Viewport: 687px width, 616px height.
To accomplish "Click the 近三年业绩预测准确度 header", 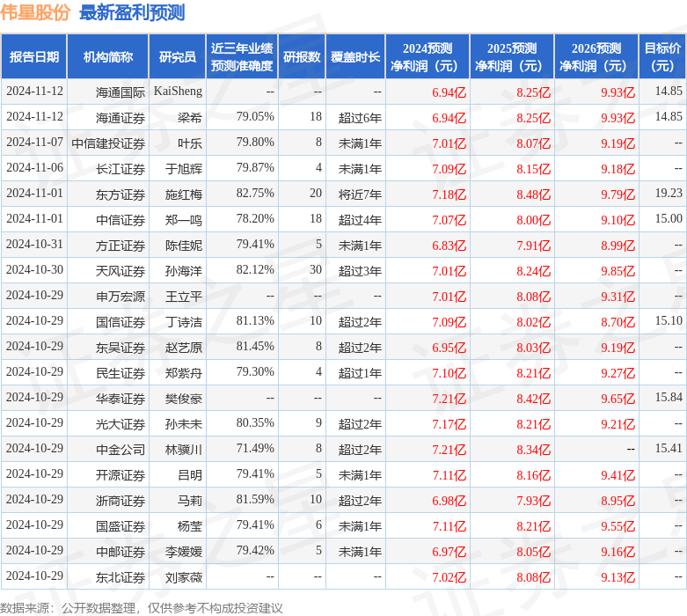I will point(242,57).
